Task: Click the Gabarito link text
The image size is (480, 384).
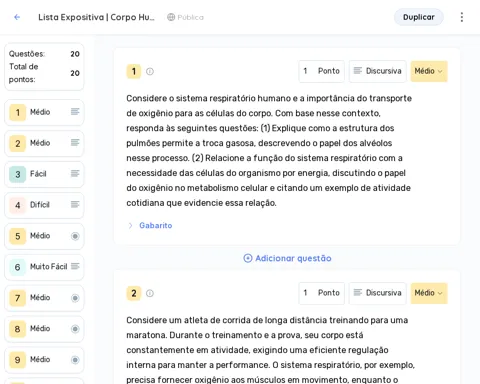Action: click(x=156, y=226)
